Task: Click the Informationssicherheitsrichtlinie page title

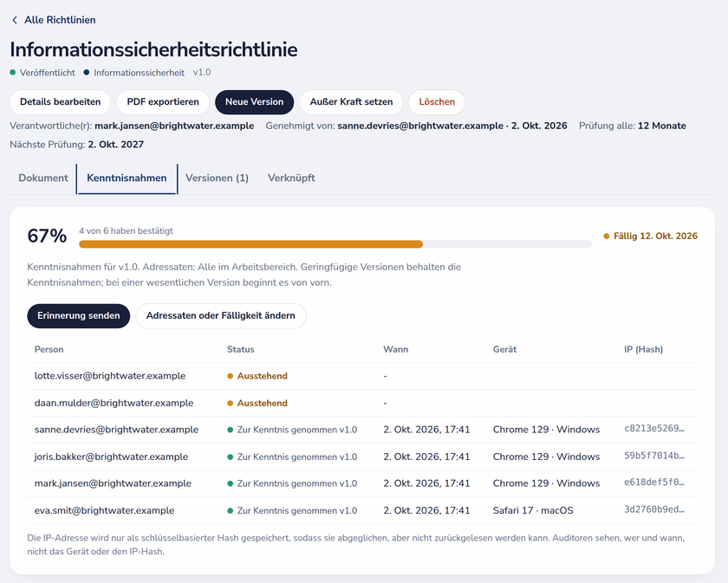Action: [153, 49]
